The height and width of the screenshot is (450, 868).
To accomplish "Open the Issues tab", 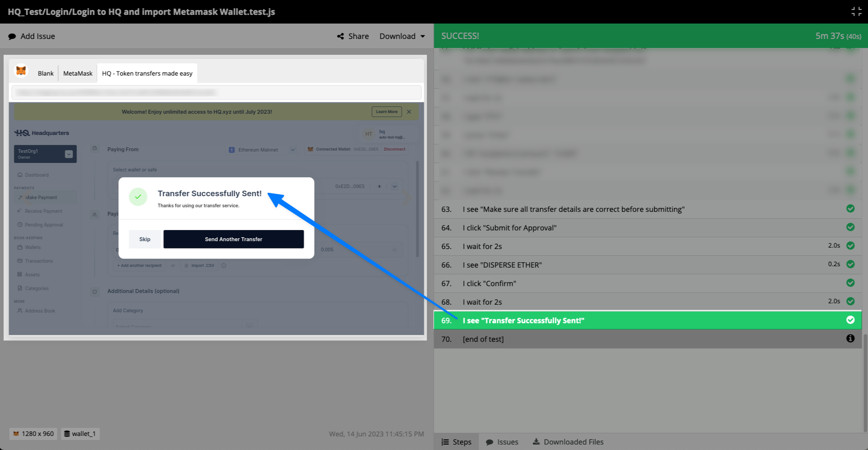I will tap(502, 442).
